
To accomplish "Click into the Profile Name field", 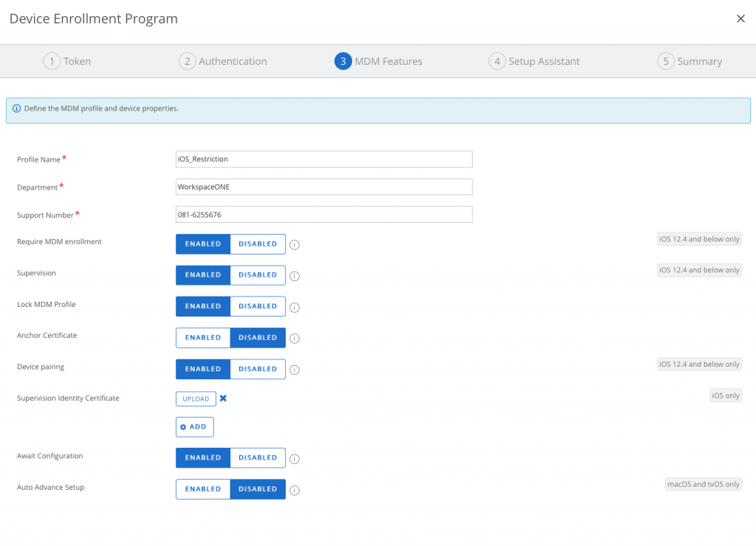I will pos(323,159).
